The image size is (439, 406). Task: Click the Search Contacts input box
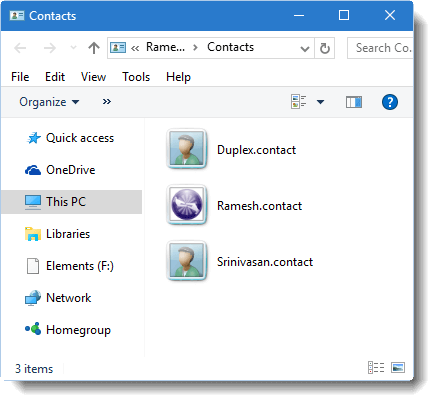(380, 48)
